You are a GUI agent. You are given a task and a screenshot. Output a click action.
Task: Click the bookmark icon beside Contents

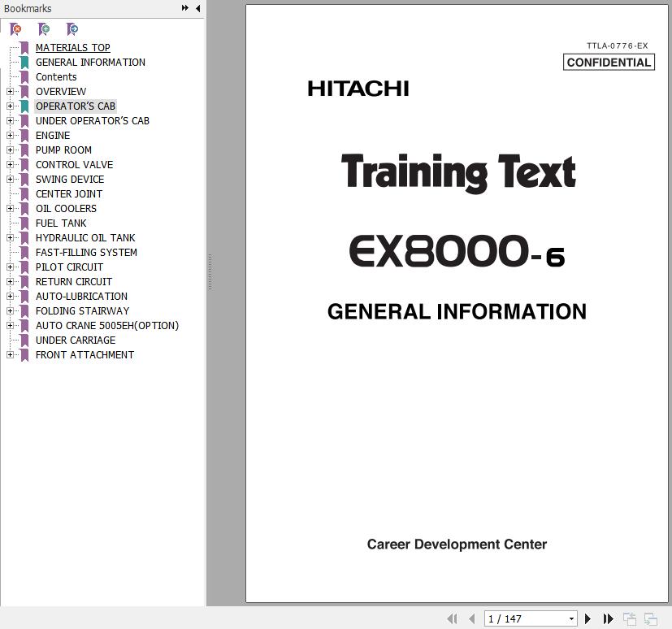point(25,77)
